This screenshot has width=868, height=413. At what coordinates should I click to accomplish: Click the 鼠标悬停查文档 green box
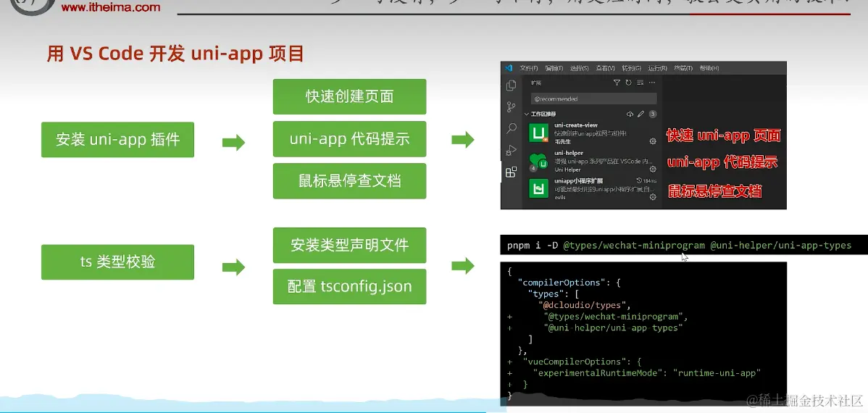tap(349, 181)
